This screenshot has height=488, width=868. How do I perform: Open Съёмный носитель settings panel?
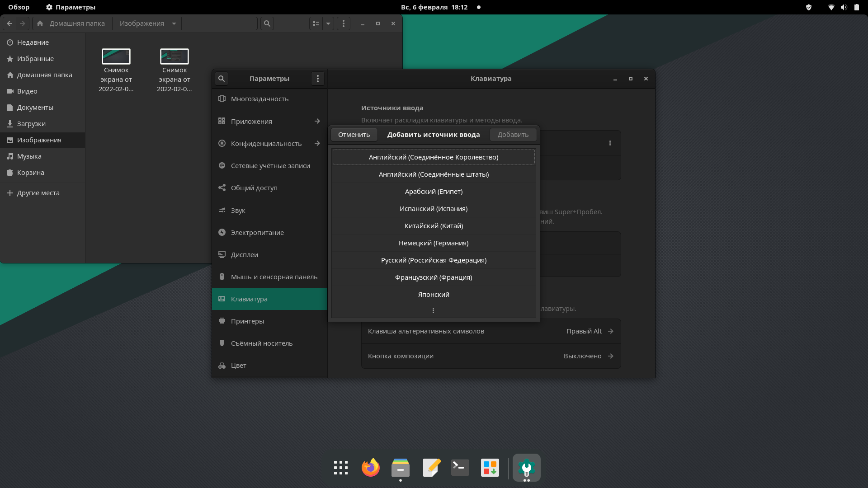coord(269,343)
